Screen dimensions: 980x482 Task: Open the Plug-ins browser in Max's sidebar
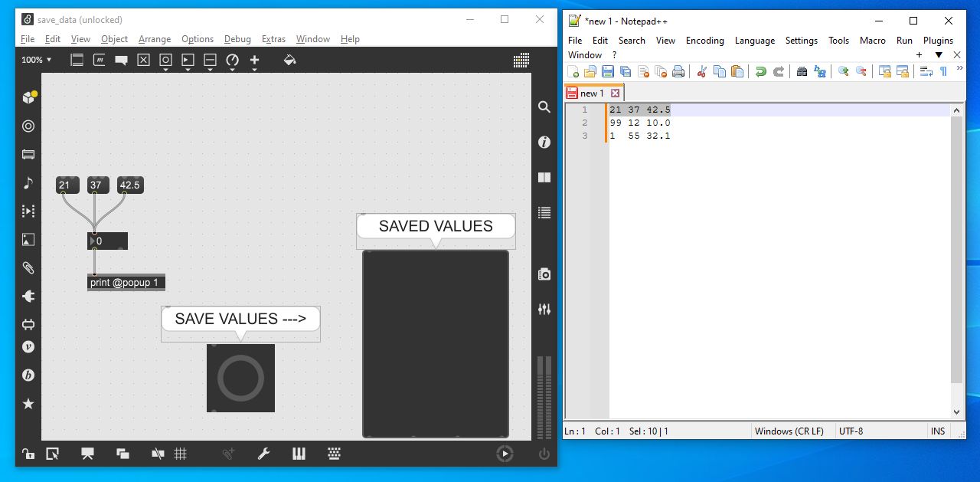point(28,297)
